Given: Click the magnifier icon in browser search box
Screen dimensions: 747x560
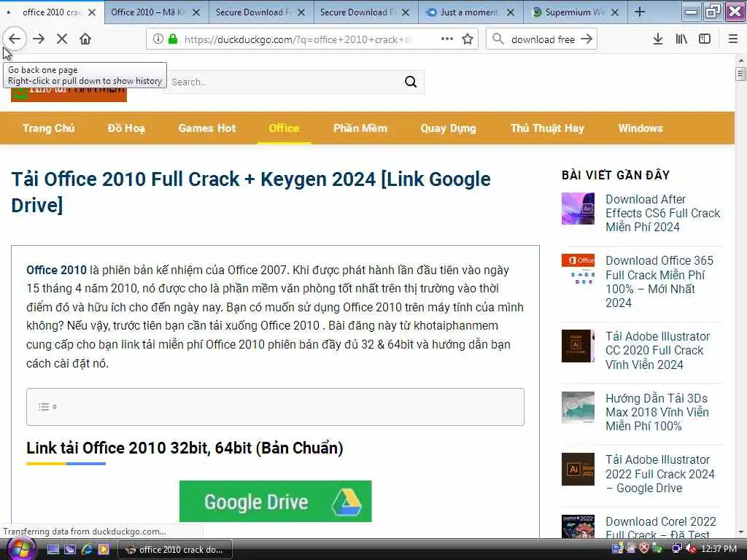Looking at the screenshot, I should [498, 39].
